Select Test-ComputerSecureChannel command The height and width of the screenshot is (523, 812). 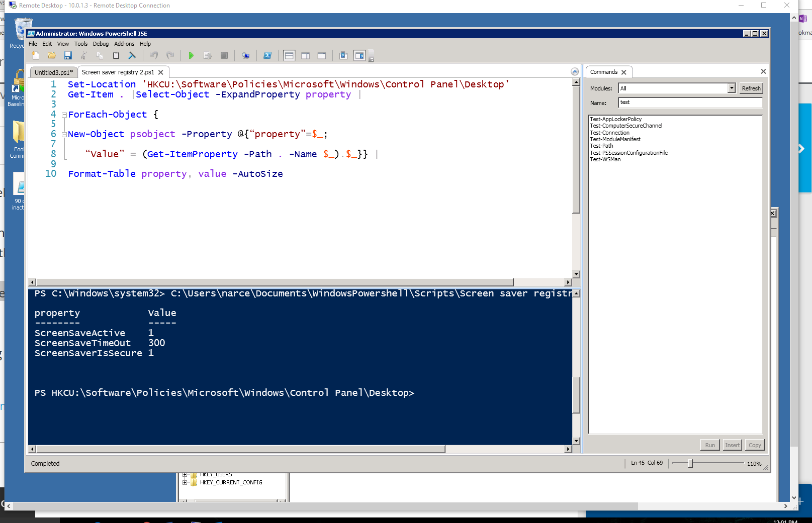tap(626, 126)
